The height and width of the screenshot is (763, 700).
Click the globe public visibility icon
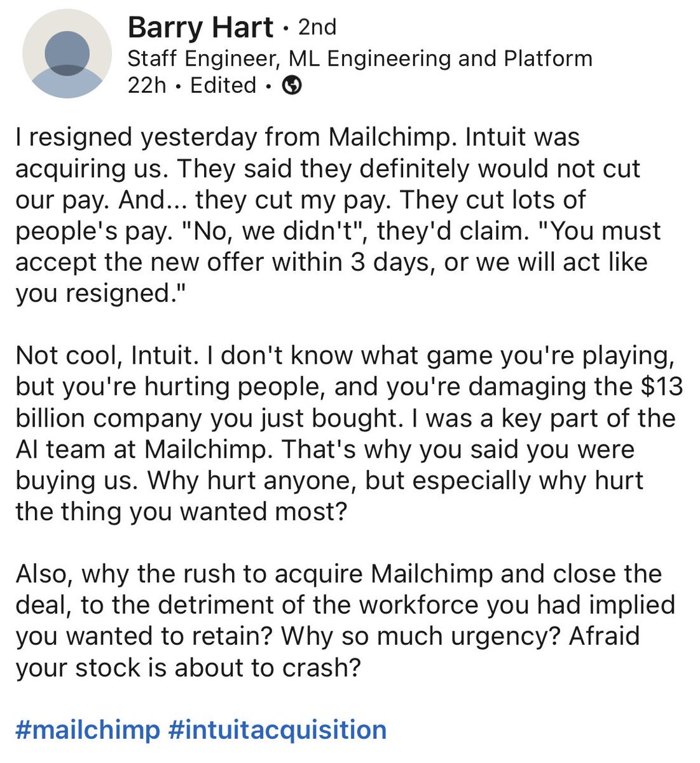pos(292,86)
